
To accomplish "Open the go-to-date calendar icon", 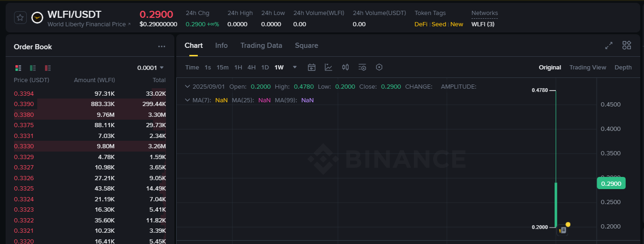I will (312, 67).
